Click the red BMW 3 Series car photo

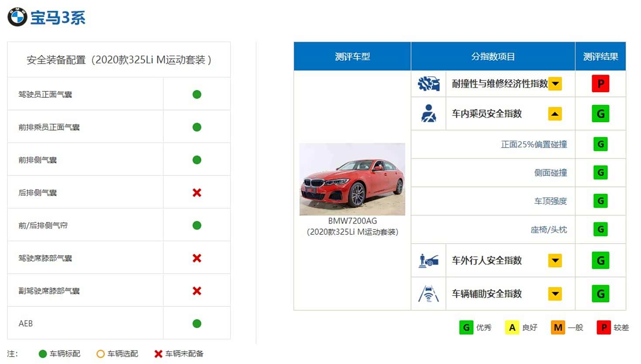pos(352,179)
